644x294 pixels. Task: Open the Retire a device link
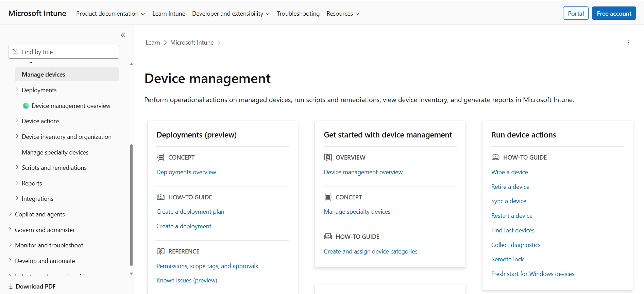pyautogui.click(x=510, y=186)
